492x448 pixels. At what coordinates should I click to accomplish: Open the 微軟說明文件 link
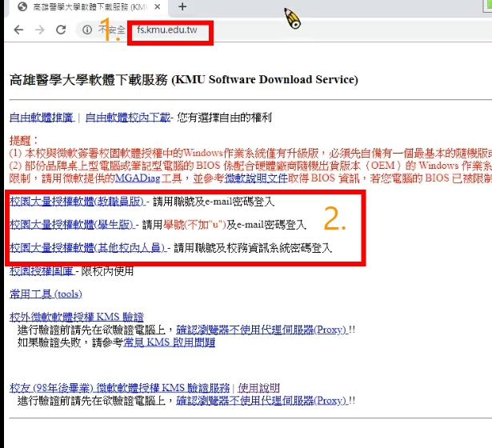256,178
